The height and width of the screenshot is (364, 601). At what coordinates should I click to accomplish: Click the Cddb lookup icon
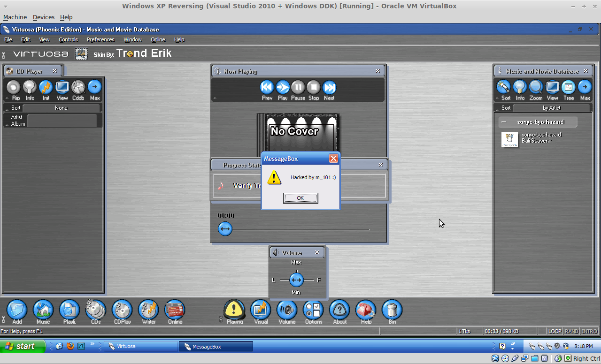pos(78,87)
